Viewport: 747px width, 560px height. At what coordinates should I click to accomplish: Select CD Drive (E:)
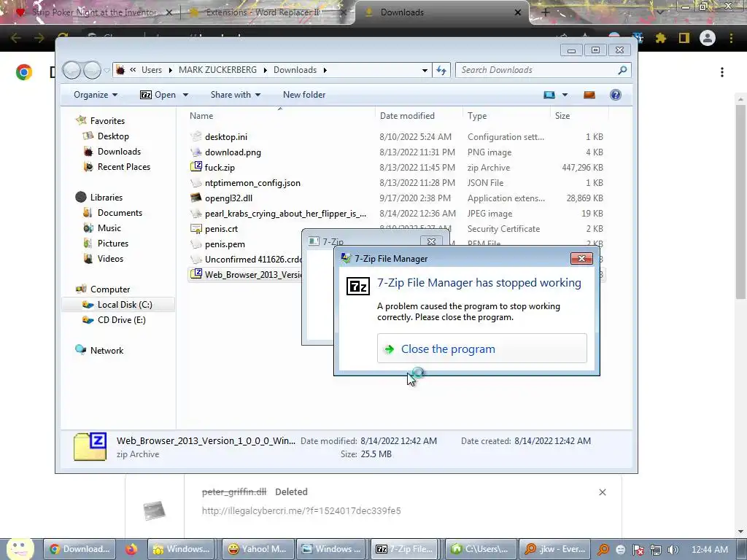[x=122, y=320]
